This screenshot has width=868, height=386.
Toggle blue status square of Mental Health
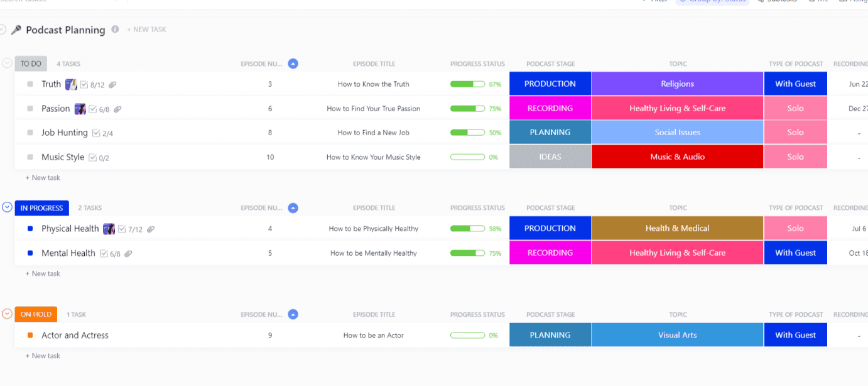[30, 253]
